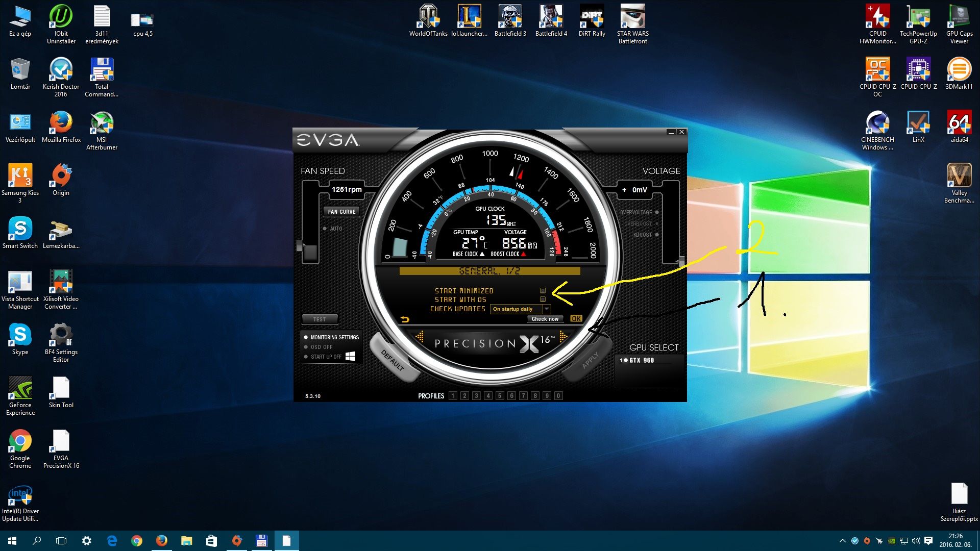Click the 0mV voltage value field
The height and width of the screenshot is (551, 980).
634,190
